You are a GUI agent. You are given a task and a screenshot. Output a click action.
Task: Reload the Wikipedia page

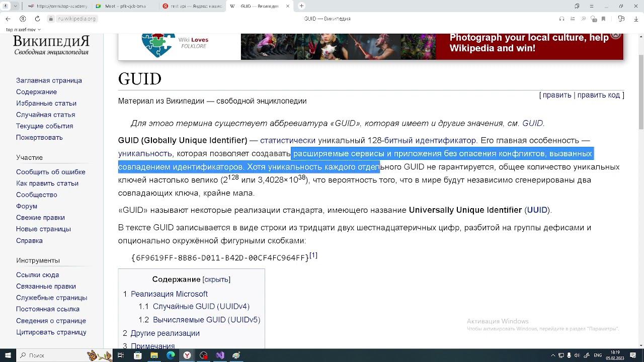tap(37, 19)
